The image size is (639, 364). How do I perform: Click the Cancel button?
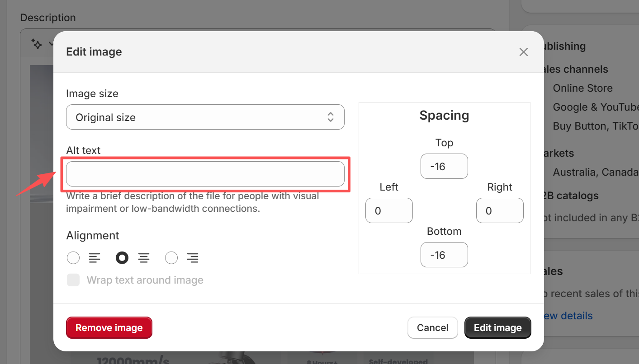click(x=432, y=328)
